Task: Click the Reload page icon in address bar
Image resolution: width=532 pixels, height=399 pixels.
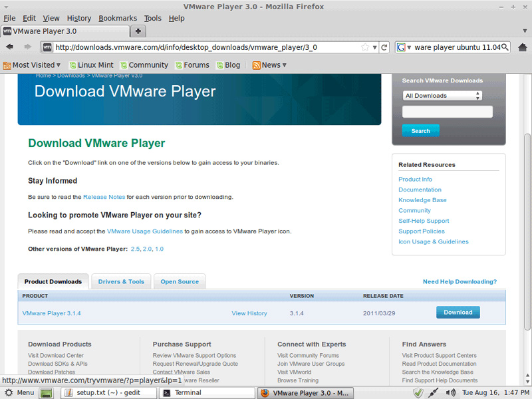Action: click(384, 47)
